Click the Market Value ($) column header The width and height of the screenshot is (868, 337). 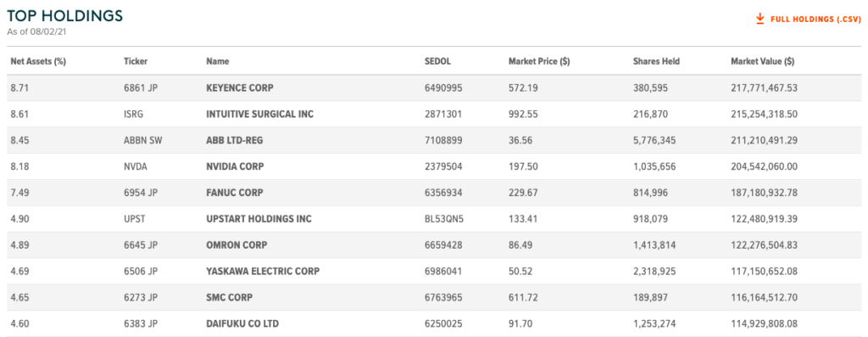[762, 61]
